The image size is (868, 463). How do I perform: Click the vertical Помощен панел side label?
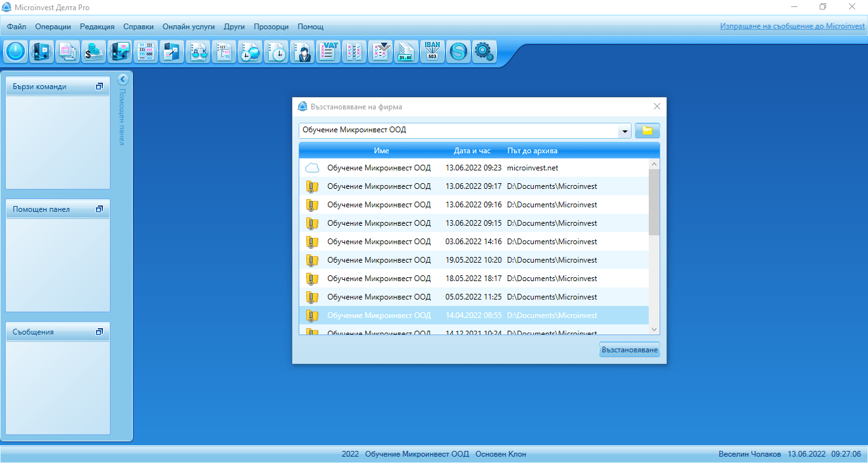123,117
